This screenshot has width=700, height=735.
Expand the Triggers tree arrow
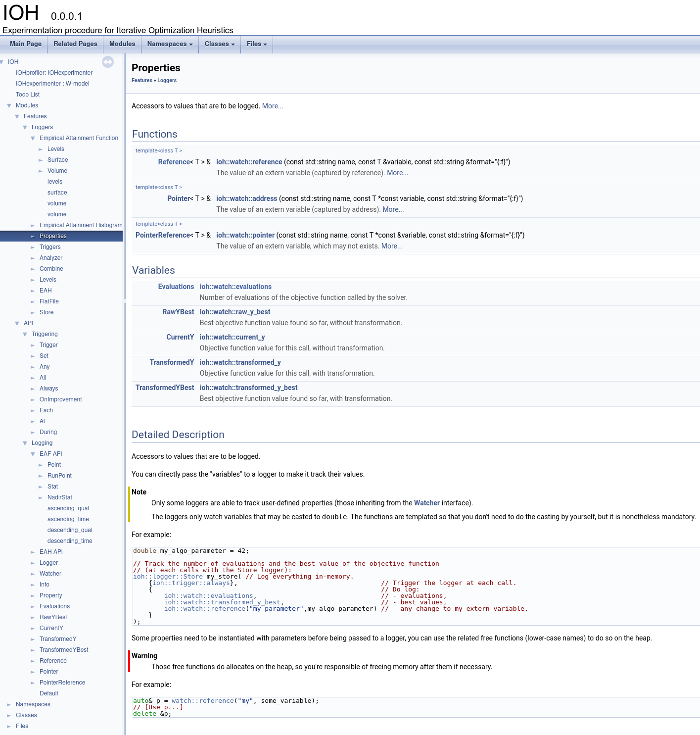pyautogui.click(x=33, y=247)
